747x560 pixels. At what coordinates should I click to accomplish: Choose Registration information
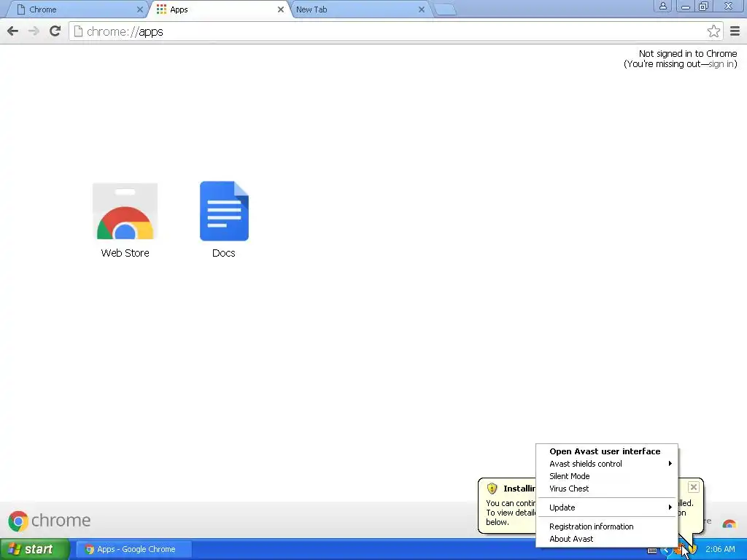(606, 526)
